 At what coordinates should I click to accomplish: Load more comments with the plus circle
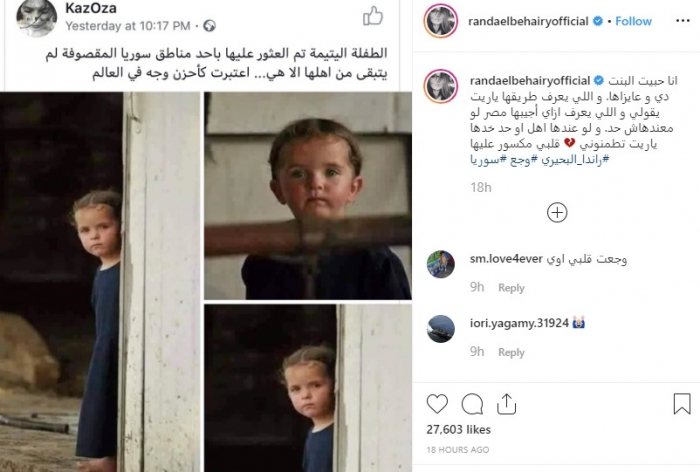pos(557,213)
